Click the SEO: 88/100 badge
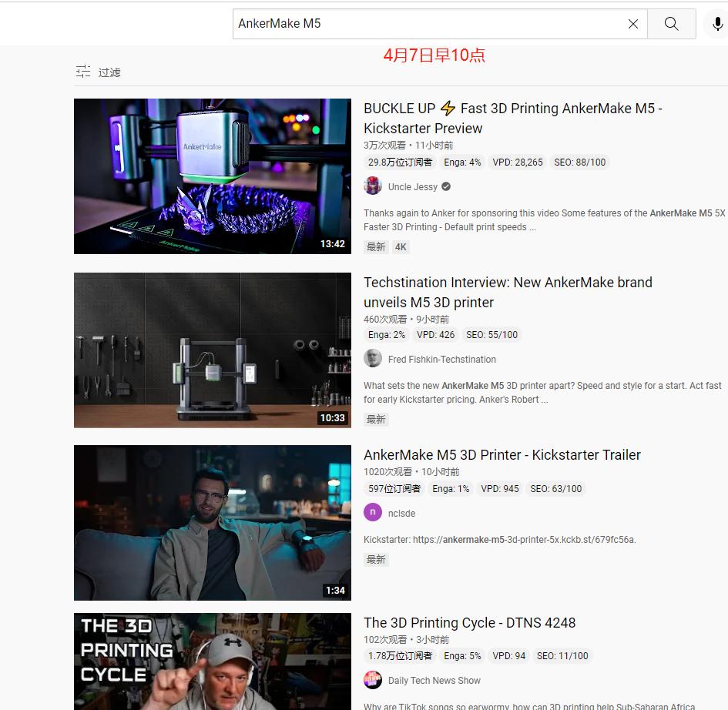Screen dimensions: 728x710 point(579,162)
